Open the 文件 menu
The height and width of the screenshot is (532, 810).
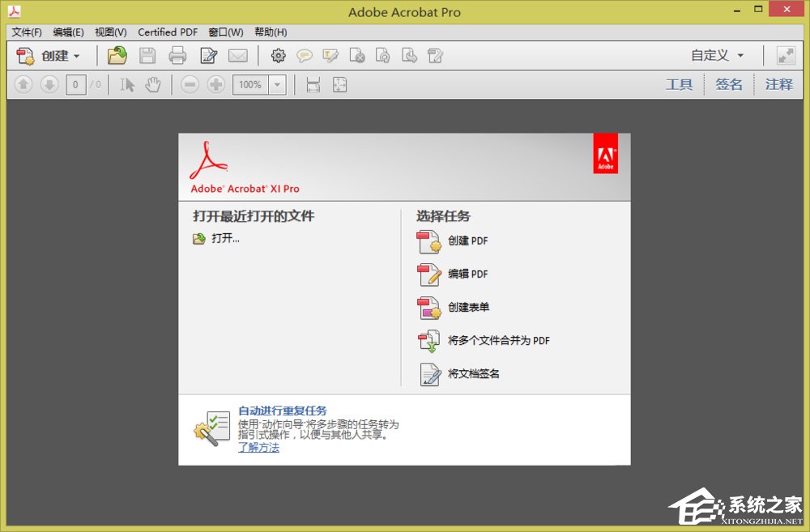(25, 32)
